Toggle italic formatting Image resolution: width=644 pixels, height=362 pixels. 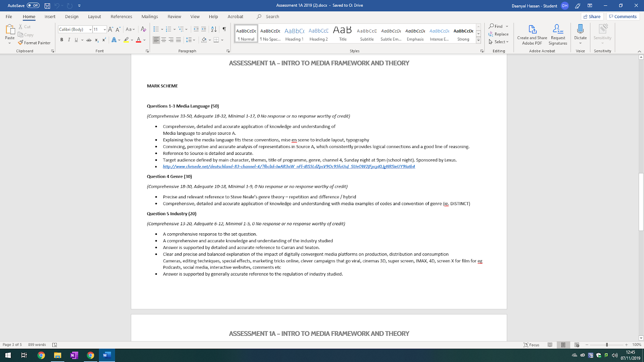click(x=69, y=40)
